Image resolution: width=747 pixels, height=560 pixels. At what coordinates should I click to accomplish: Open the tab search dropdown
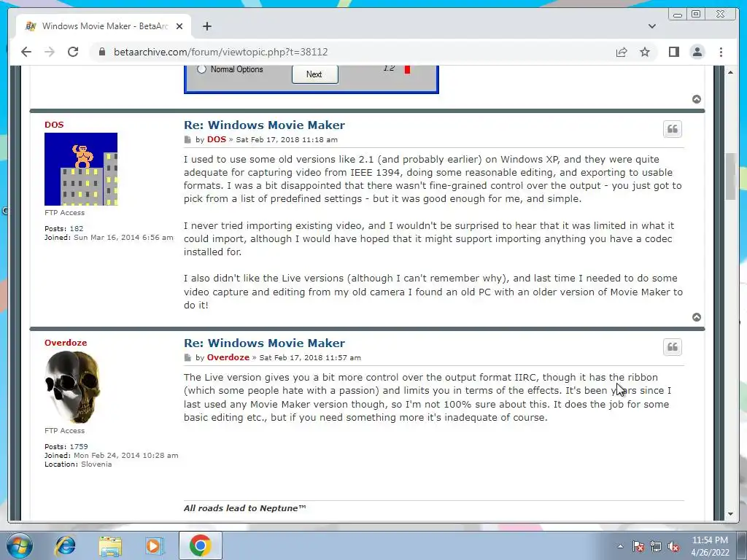(651, 26)
